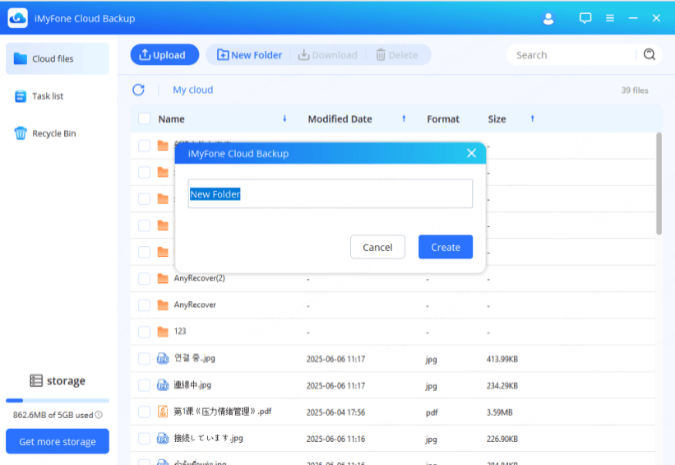Image resolution: width=675 pixels, height=465 pixels.
Task: Click the Upload button
Action: (x=164, y=55)
